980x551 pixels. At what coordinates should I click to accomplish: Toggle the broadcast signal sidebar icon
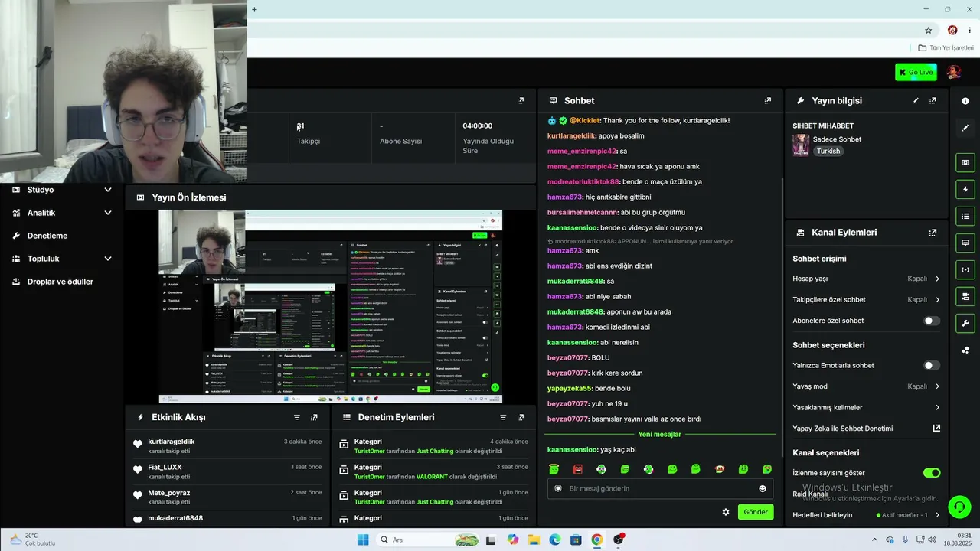tap(965, 269)
